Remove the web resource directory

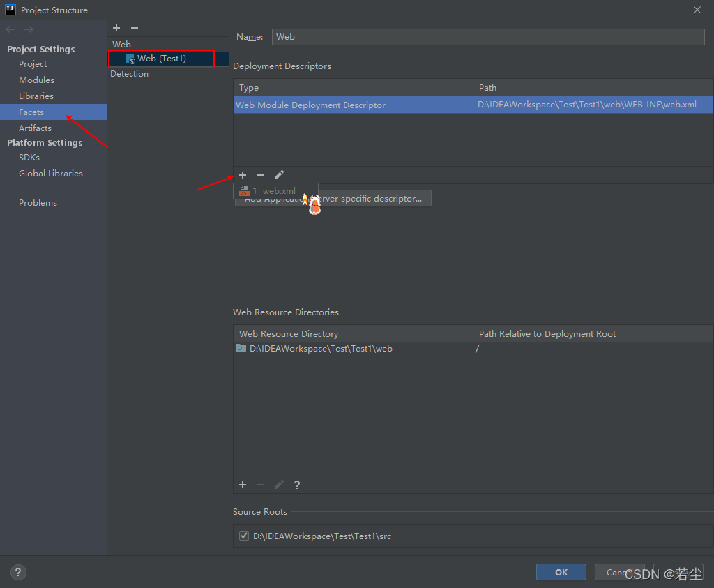click(261, 485)
